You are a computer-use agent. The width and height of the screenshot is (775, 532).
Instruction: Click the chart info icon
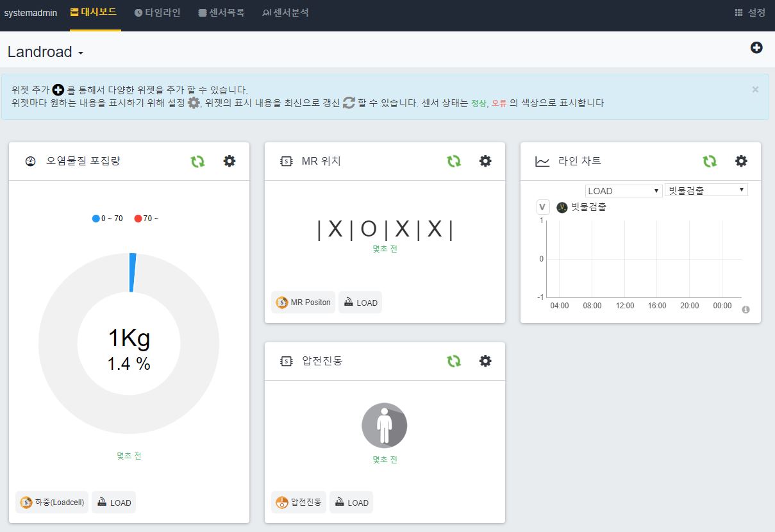(x=746, y=310)
